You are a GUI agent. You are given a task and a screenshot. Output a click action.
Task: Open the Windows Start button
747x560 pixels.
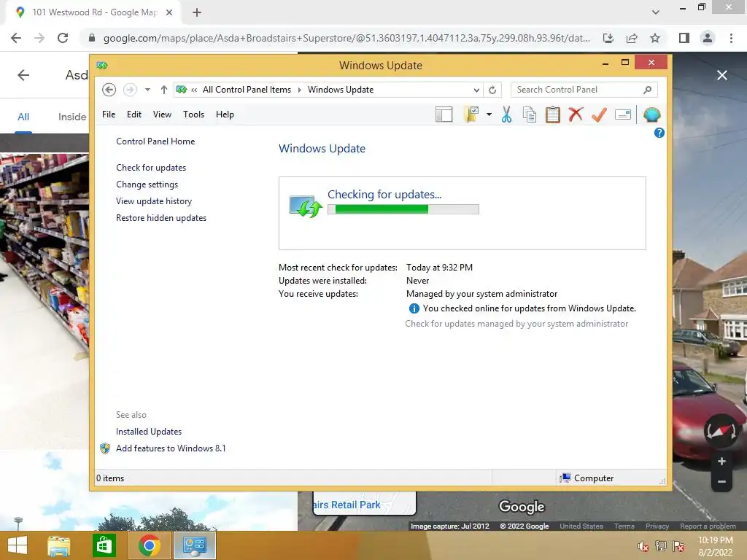18,545
